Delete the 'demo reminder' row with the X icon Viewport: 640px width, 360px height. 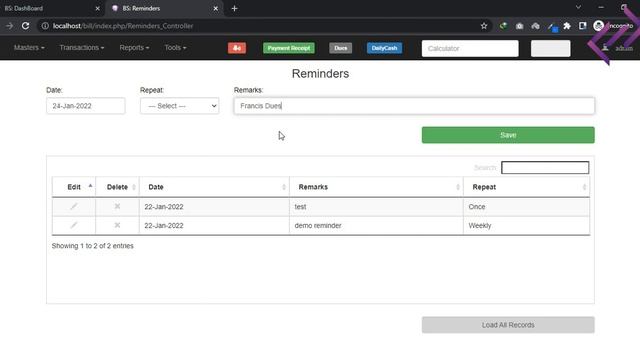117,225
